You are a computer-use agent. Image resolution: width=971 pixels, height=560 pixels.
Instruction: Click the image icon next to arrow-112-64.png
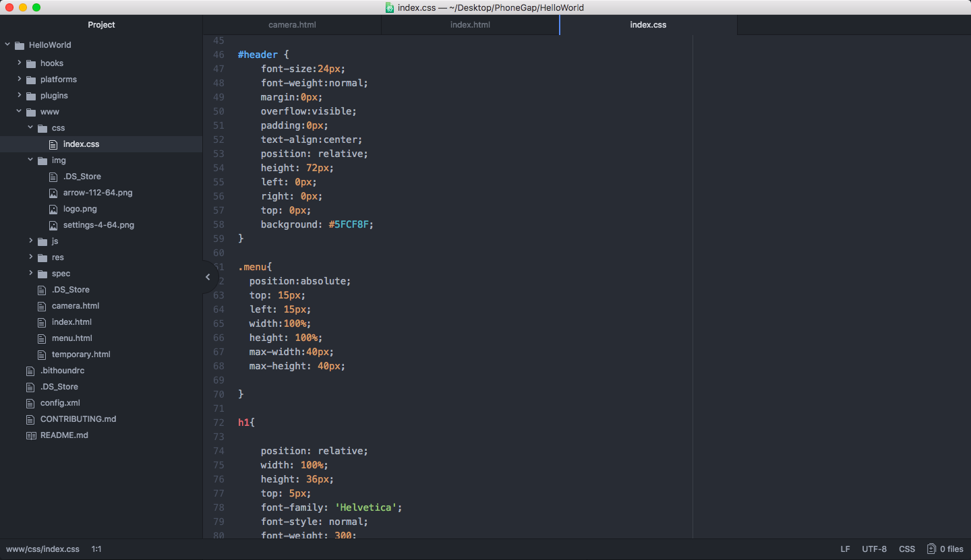[53, 193]
